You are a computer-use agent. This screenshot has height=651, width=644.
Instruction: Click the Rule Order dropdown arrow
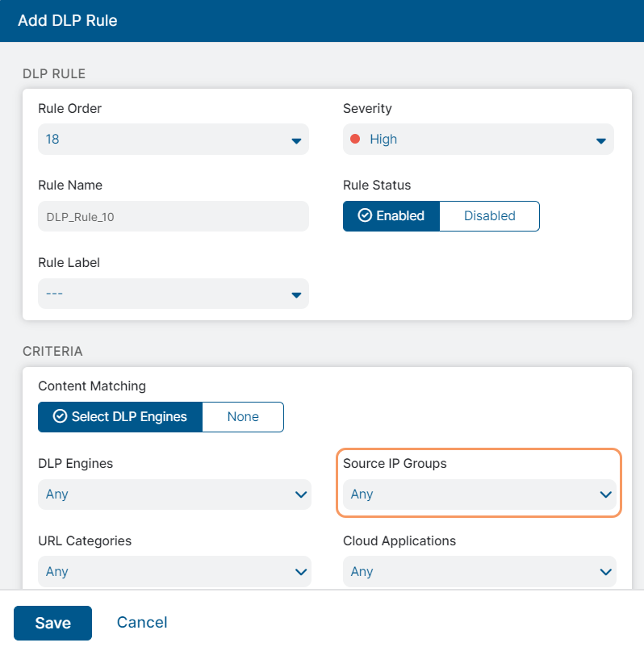pos(295,141)
